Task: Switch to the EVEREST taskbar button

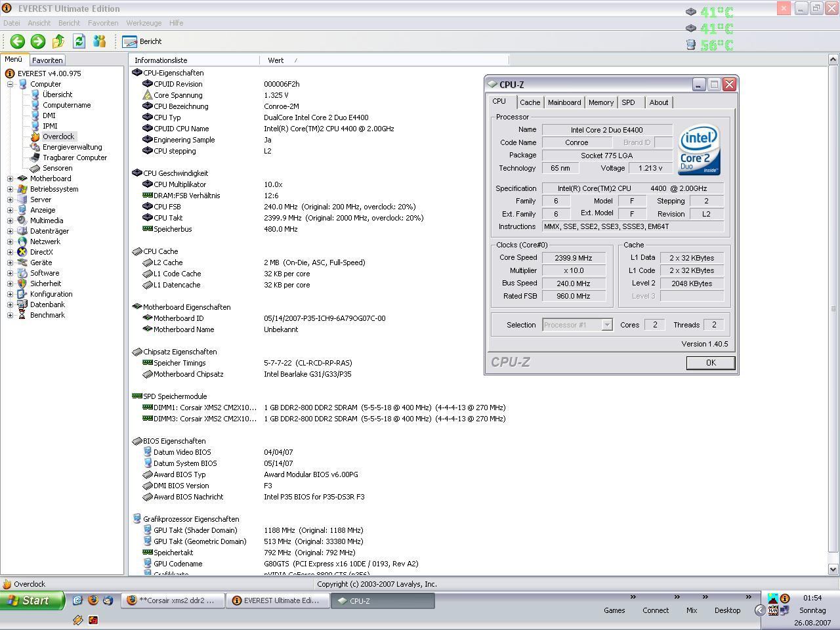Action: 278,600
